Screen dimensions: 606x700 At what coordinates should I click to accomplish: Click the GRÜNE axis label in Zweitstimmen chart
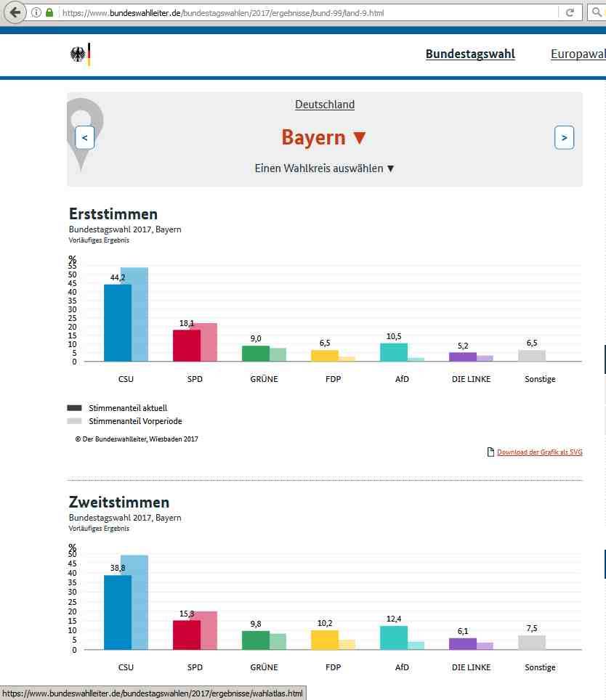264,667
